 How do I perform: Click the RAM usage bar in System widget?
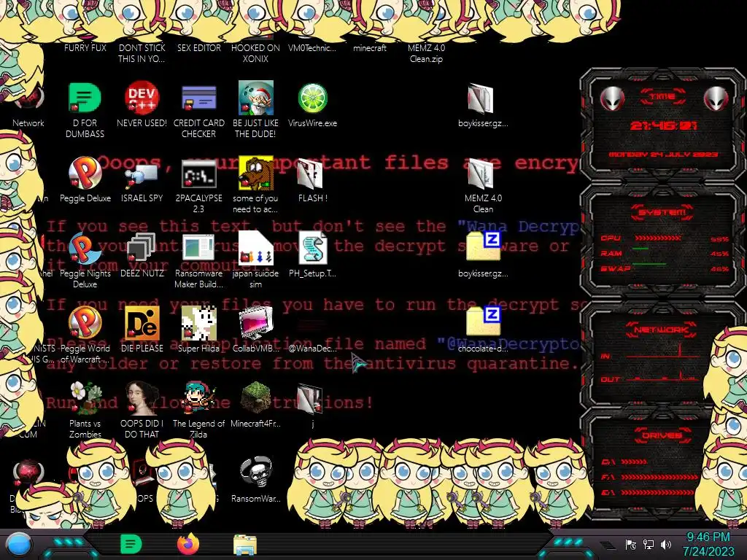point(640,249)
